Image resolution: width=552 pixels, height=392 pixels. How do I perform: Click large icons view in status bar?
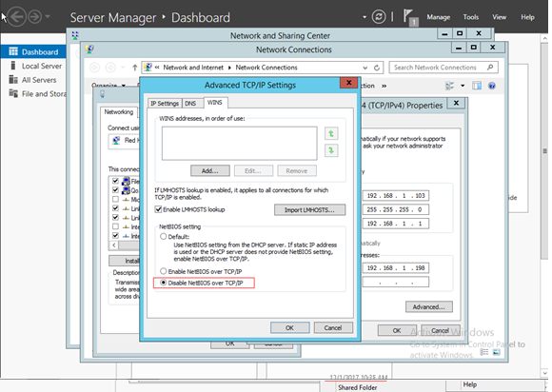(497, 352)
